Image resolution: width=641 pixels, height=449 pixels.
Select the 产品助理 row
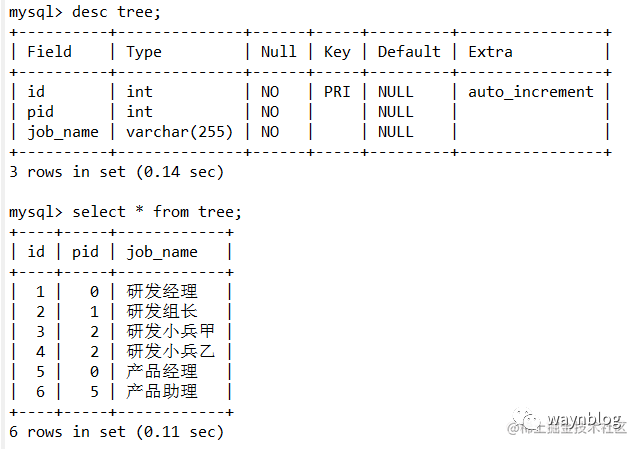[121, 392]
